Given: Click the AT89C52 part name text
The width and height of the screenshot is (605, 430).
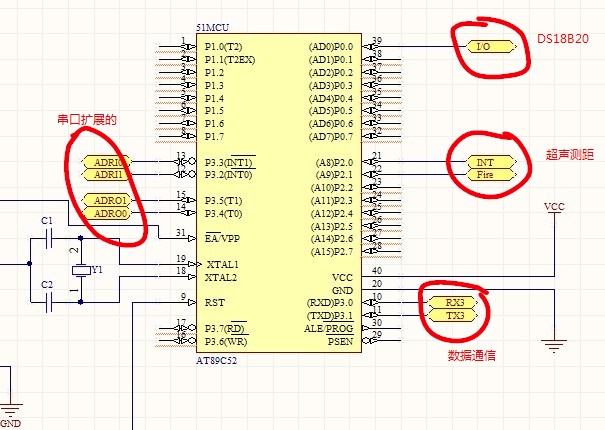Looking at the screenshot, I should click(216, 361).
